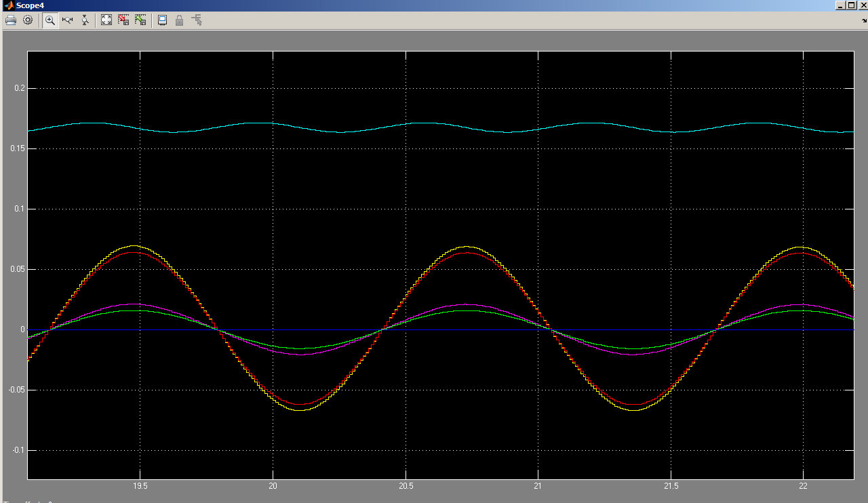Select the Zoom X-axis tool
The image size is (868, 503).
(x=67, y=20)
